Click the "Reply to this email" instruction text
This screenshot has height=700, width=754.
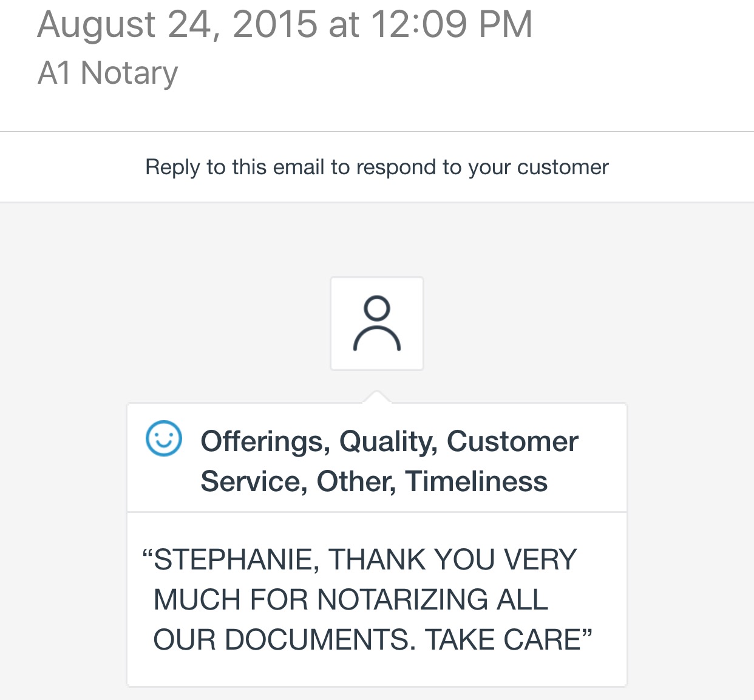376,167
